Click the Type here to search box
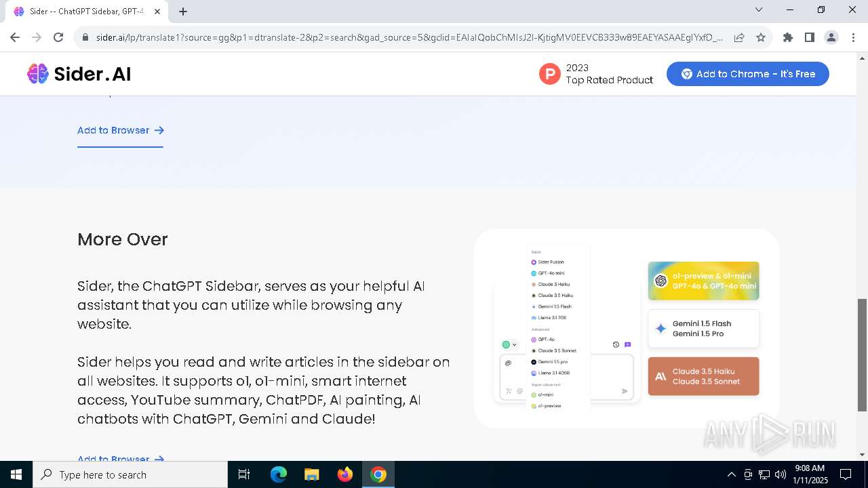 130,474
